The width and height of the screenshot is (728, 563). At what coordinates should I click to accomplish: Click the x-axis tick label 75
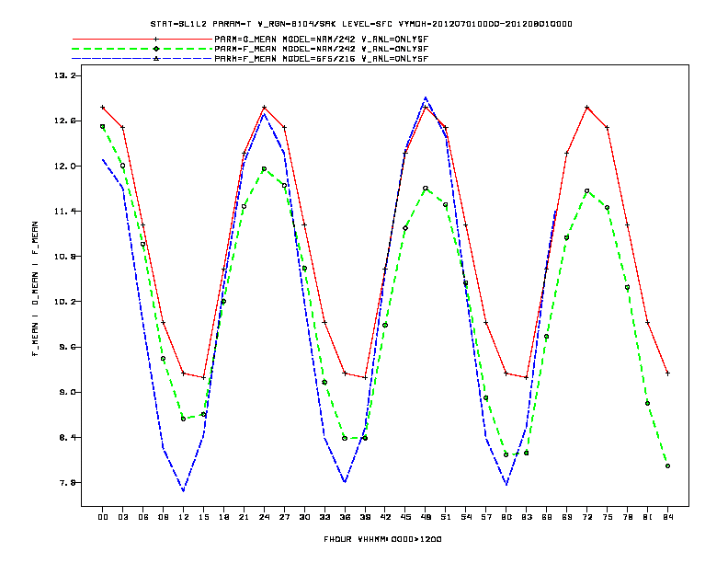(x=607, y=517)
